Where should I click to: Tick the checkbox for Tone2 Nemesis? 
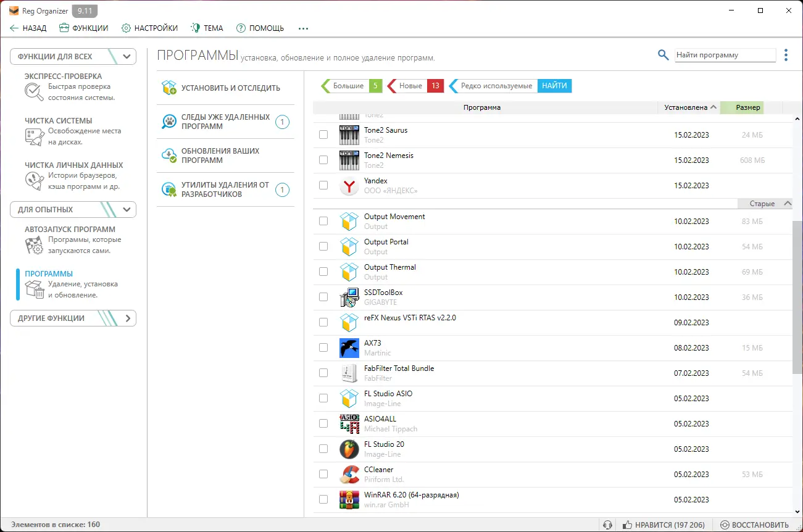[323, 160]
